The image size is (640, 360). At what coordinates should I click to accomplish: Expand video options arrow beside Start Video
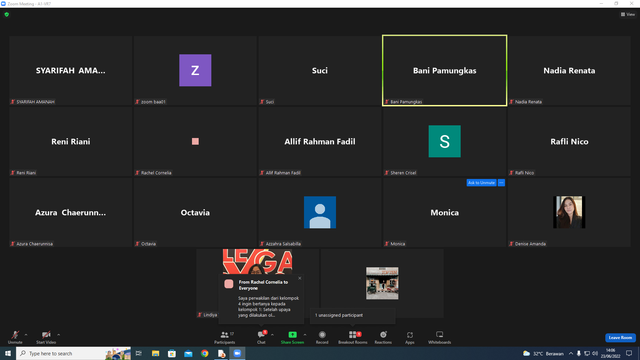pos(59,335)
